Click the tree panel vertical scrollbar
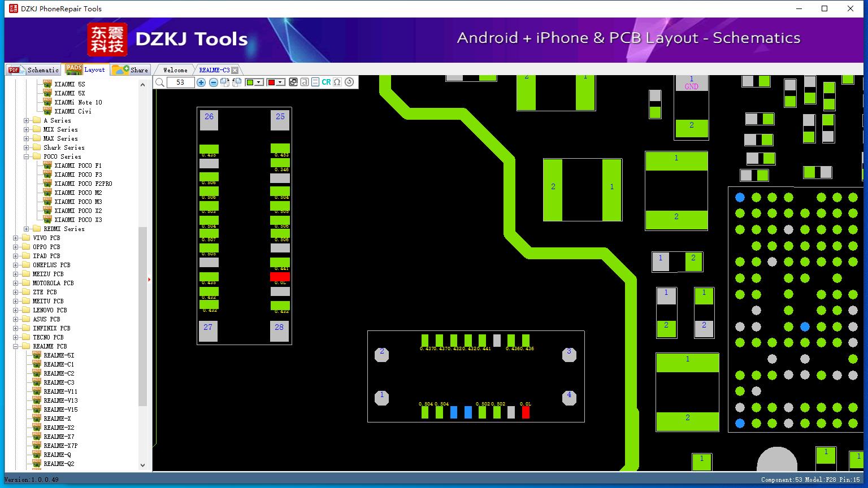This screenshot has width=868, height=488. 142,316
